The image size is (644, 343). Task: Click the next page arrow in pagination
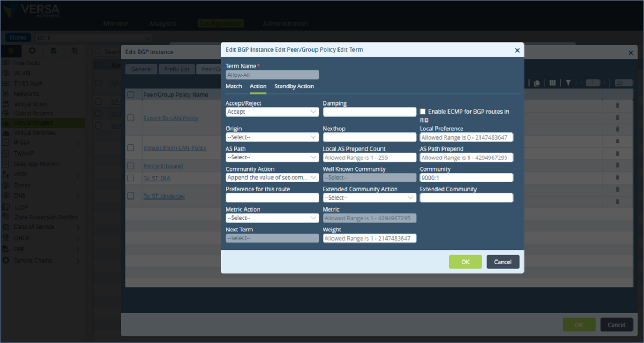[x=605, y=82]
